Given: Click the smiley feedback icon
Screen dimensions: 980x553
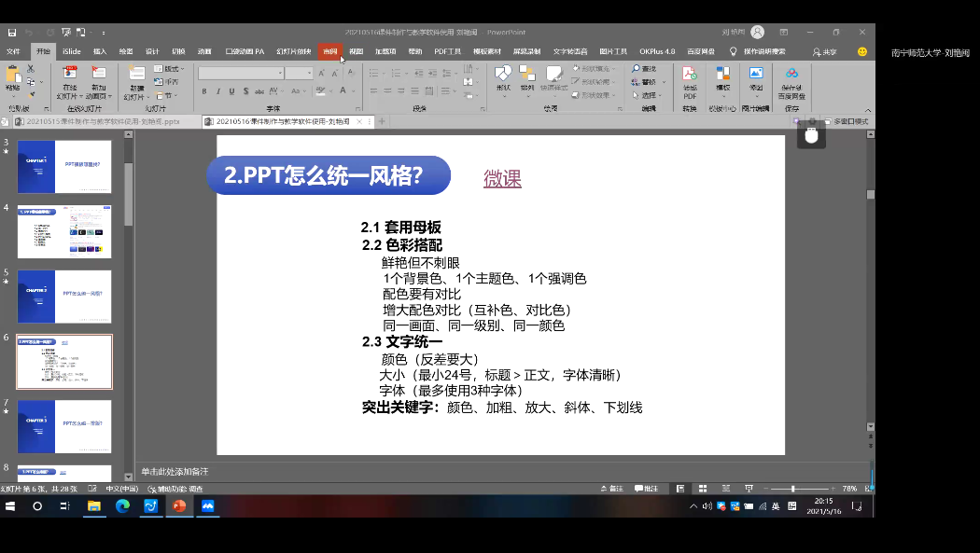Looking at the screenshot, I should pyautogui.click(x=862, y=52).
